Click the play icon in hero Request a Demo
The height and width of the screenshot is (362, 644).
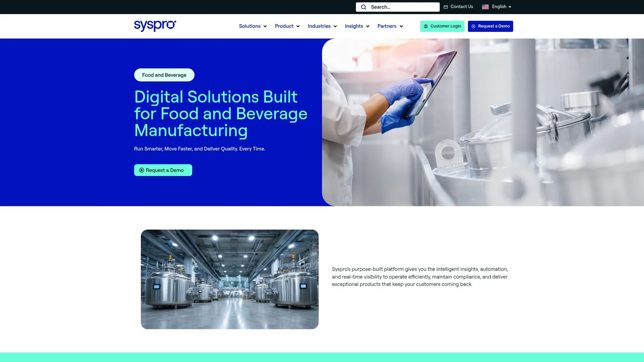coord(142,170)
